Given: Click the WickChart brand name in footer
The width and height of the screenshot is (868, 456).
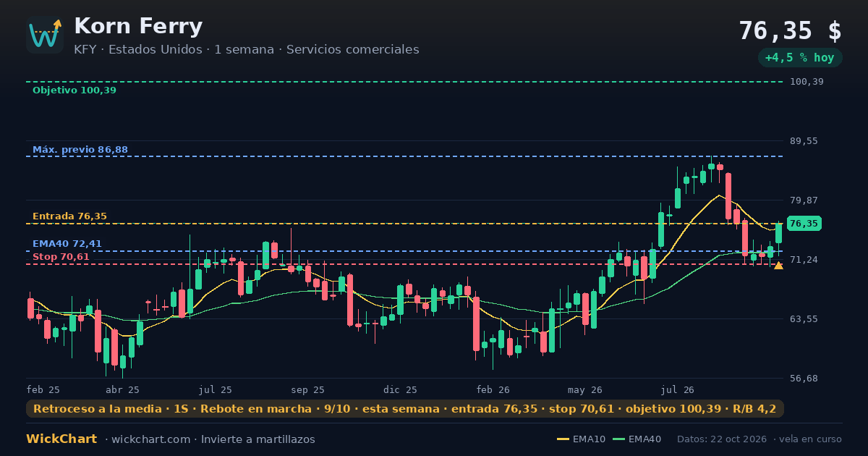Looking at the screenshot, I should point(61,439).
